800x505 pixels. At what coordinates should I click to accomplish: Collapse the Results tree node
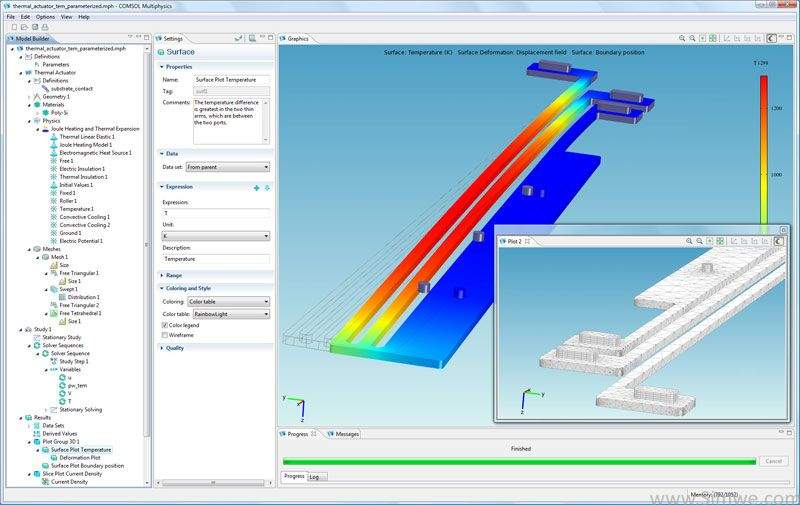21,418
